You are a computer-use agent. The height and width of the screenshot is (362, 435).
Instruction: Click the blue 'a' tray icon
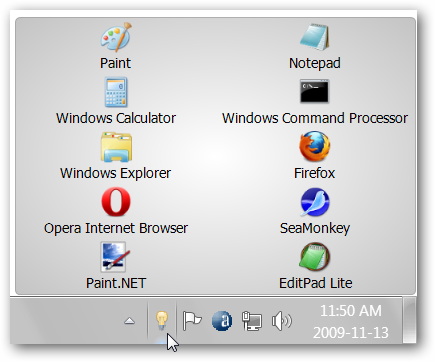[222, 321]
